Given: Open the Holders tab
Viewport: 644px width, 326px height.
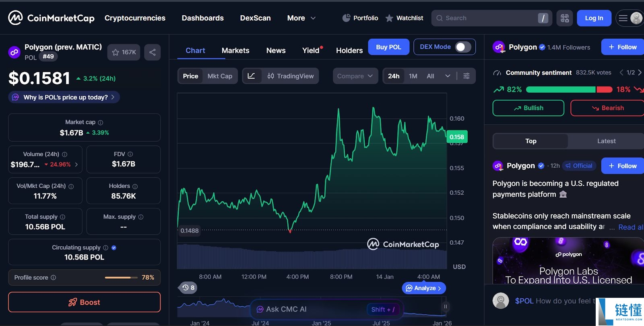Looking at the screenshot, I should [x=349, y=51].
